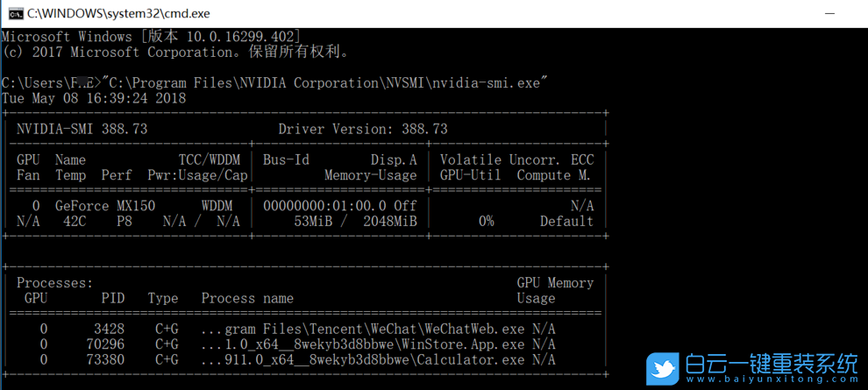
Task: Click the GPU Memory header text
Action: [555, 283]
